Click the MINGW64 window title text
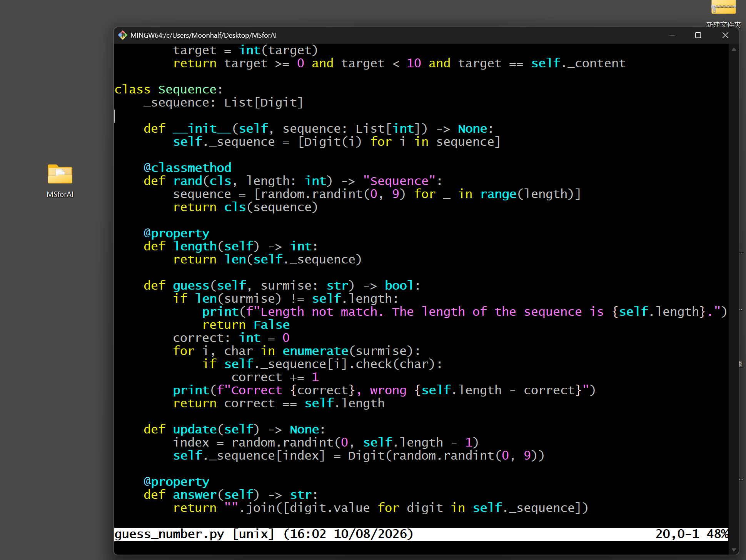 click(x=204, y=35)
